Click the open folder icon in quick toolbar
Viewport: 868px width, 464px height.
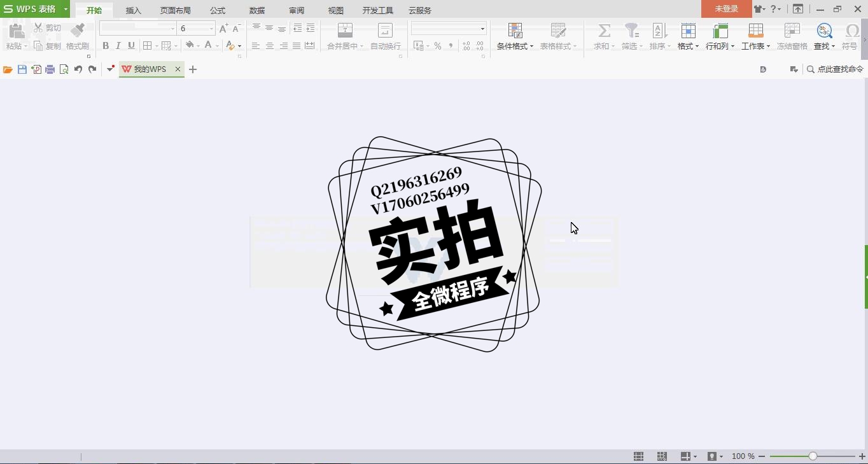(8, 69)
